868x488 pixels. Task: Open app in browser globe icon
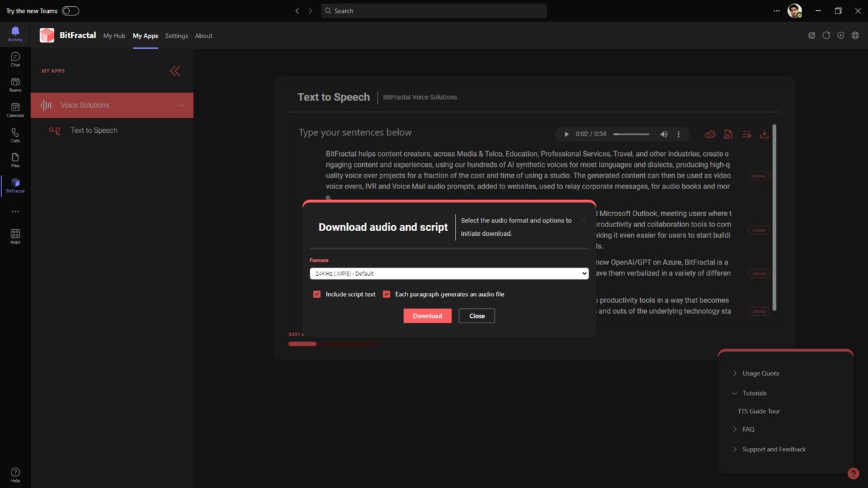(855, 35)
